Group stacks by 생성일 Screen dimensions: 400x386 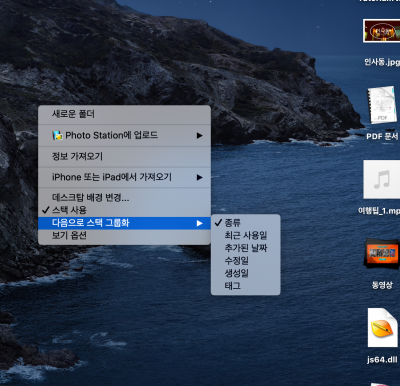click(x=246, y=273)
